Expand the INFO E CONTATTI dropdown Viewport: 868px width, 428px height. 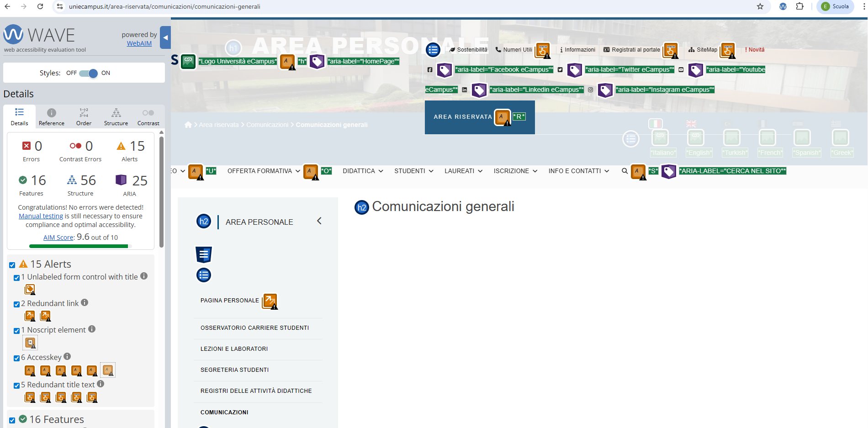[x=578, y=171]
